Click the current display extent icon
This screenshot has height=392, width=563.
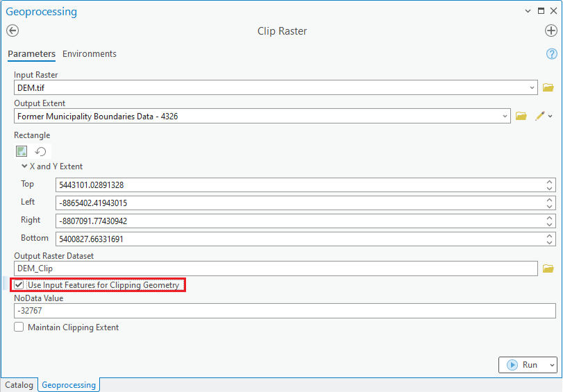coord(22,151)
